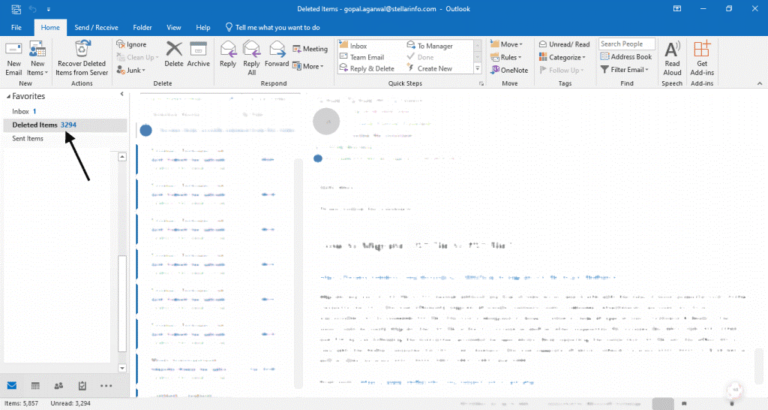Switch to the Home tab
This screenshot has width=768, height=410.
[x=50, y=27]
